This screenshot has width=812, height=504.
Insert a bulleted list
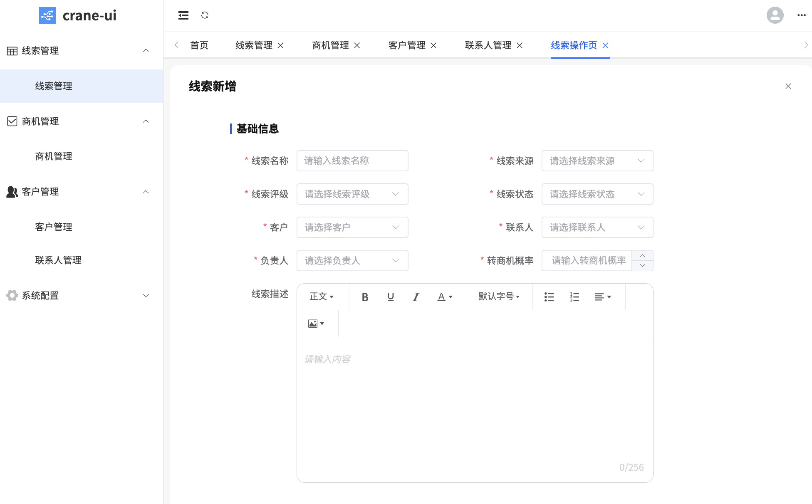[x=549, y=297]
